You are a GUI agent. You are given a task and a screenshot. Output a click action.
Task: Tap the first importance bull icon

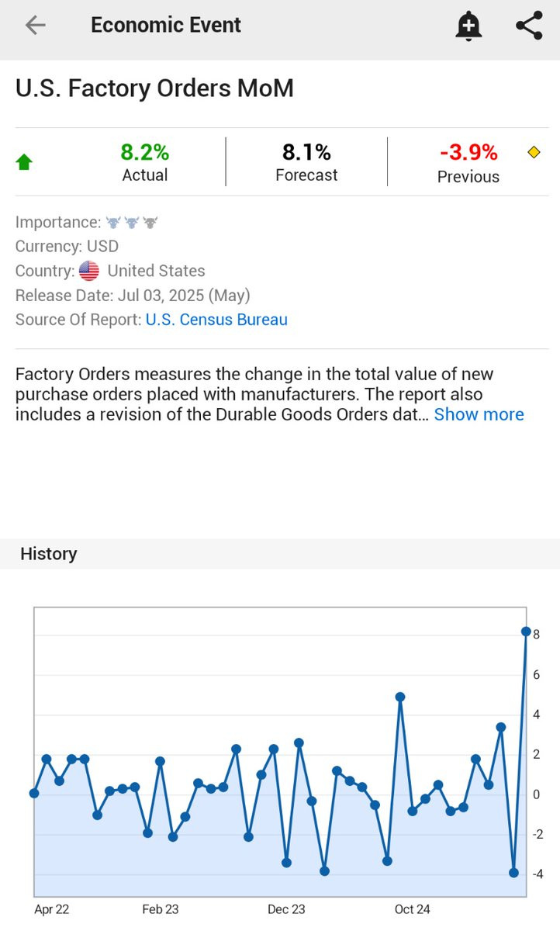113,223
